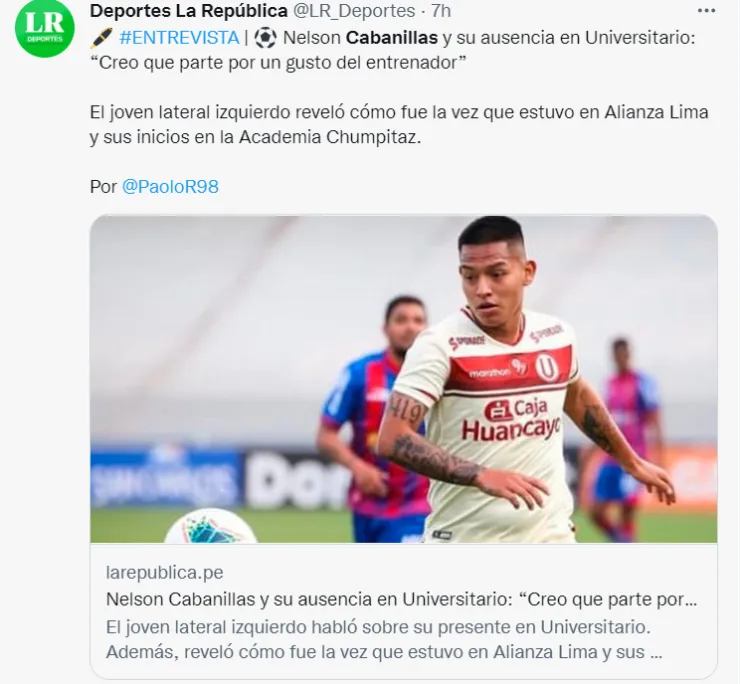Click the match ball at the photo's bottom
This screenshot has height=684, width=740.
(x=211, y=525)
